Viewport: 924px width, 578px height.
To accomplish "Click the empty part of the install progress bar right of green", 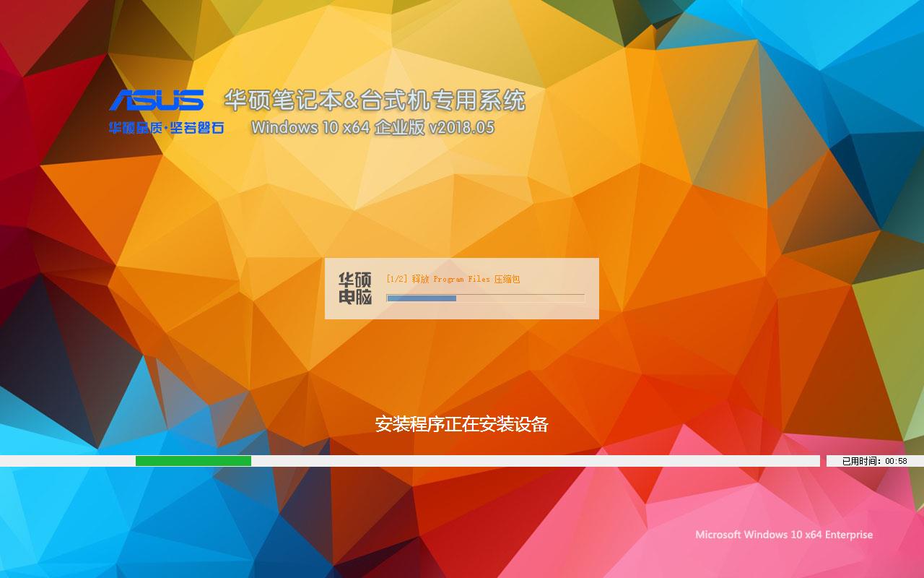I will (x=534, y=461).
